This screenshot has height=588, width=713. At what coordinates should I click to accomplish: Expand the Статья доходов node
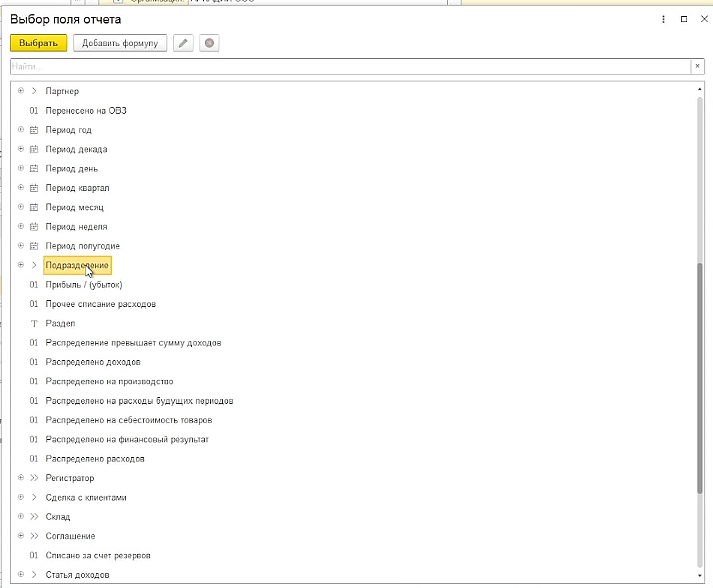pyautogui.click(x=21, y=574)
